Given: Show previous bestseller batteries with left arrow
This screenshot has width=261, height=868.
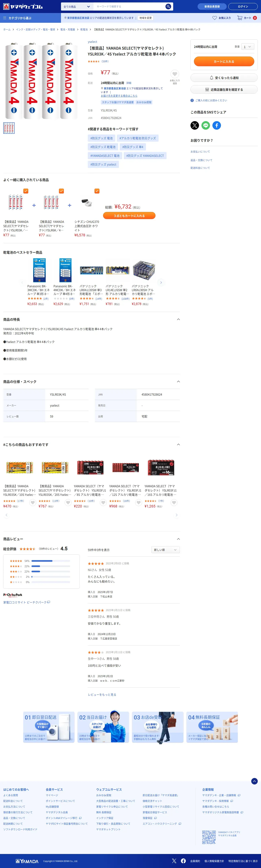Looking at the screenshot, I should pyautogui.click(x=22, y=282).
